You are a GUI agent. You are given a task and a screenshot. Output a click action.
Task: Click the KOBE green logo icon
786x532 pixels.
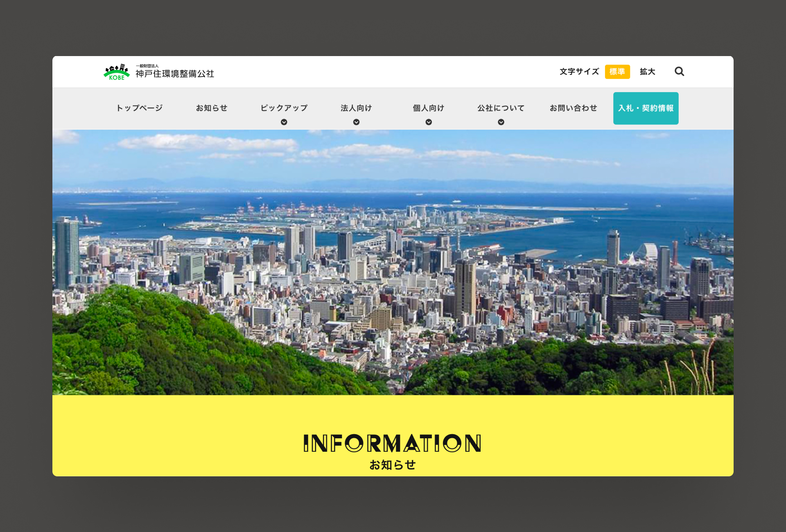pos(117,72)
